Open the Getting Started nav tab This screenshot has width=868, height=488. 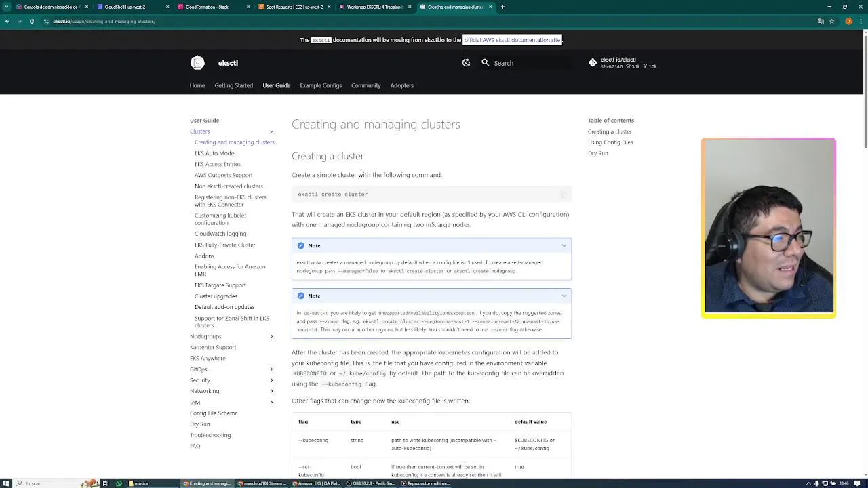tap(234, 85)
